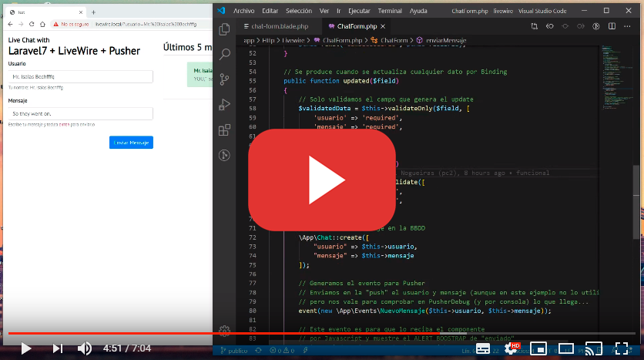Open the Selección menu
644x360 pixels.
(x=299, y=11)
